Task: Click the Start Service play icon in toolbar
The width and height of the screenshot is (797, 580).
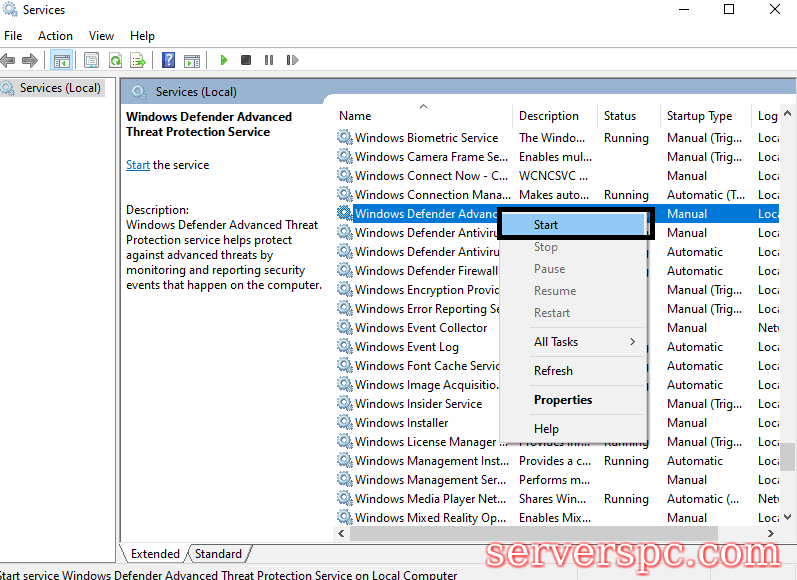Action: click(x=224, y=60)
